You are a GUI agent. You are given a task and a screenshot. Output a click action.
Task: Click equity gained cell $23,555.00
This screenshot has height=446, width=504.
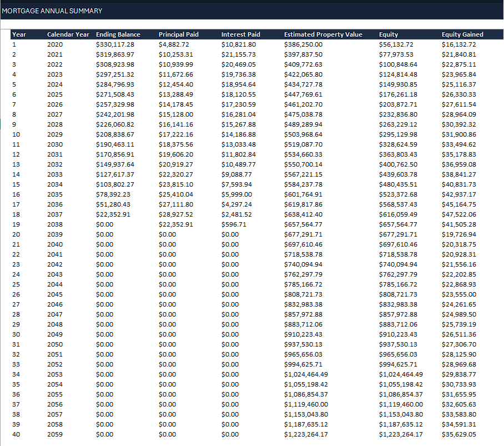[x=458, y=294]
